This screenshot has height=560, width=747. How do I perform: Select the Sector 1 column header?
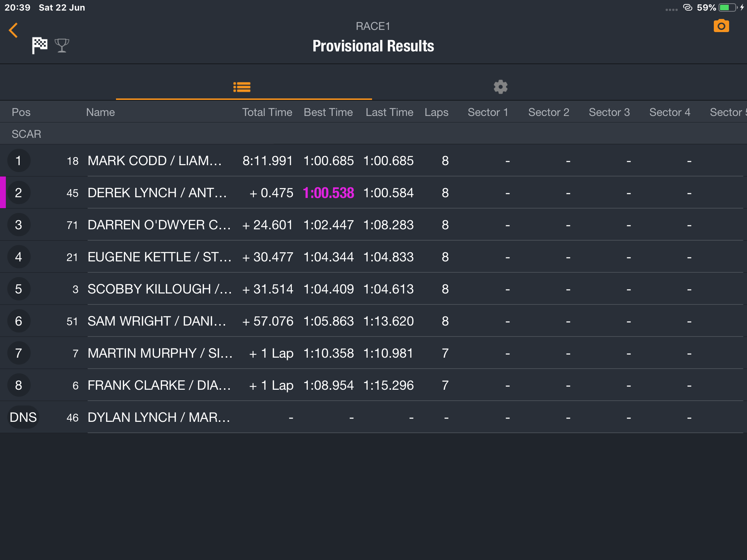[x=488, y=112]
